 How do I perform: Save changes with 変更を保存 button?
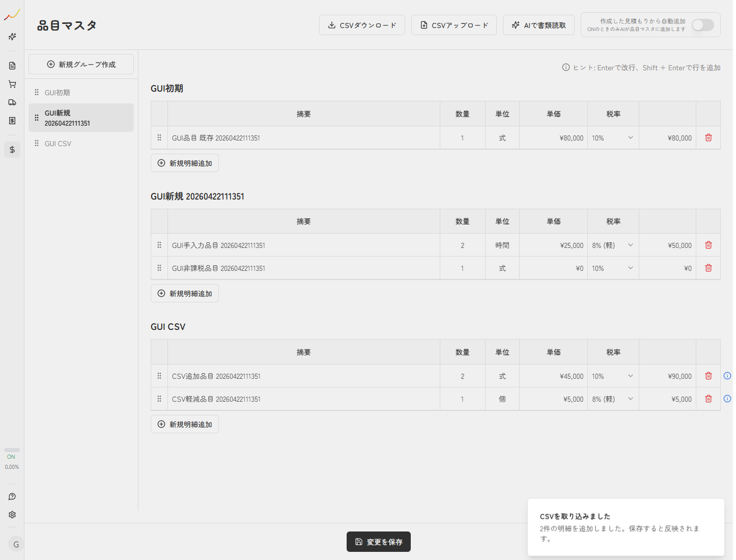pos(378,542)
